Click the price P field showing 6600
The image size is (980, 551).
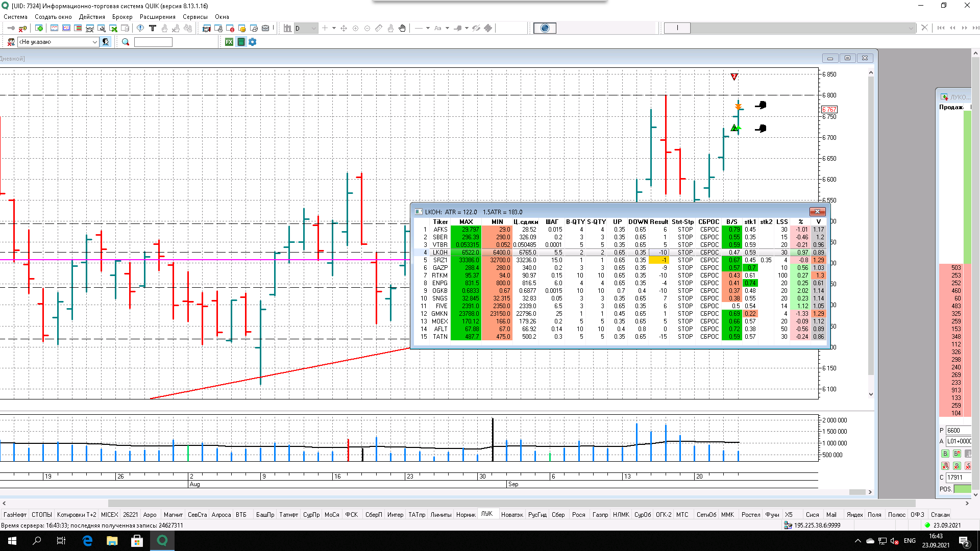(x=959, y=430)
